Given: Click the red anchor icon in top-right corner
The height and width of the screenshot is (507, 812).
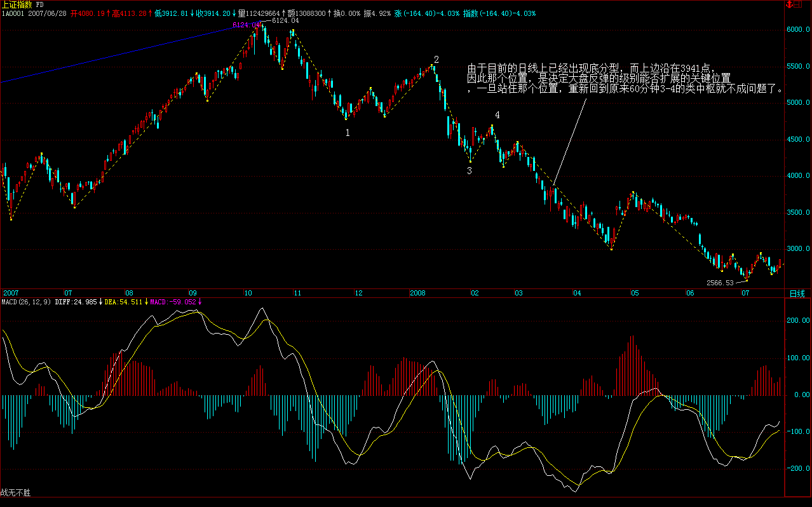Looking at the screenshot, I should click(x=790, y=4).
